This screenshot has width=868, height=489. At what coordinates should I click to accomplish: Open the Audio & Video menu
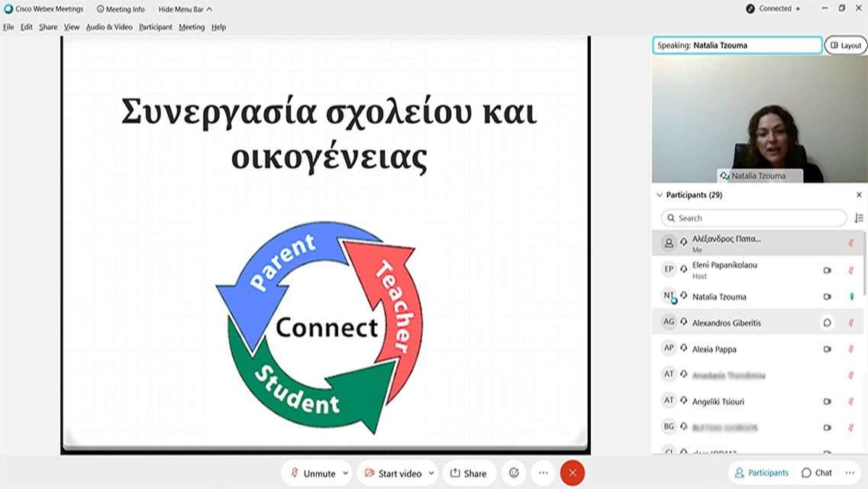pyautogui.click(x=109, y=27)
